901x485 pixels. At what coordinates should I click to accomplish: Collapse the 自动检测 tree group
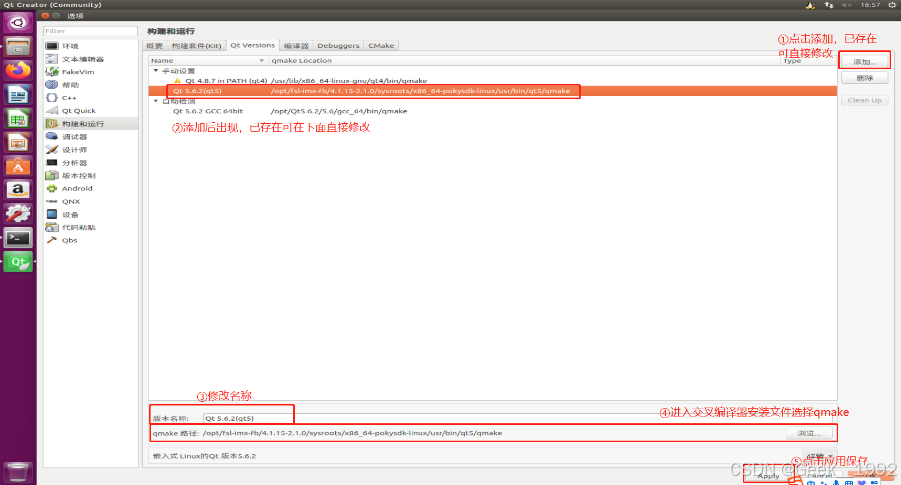(156, 101)
